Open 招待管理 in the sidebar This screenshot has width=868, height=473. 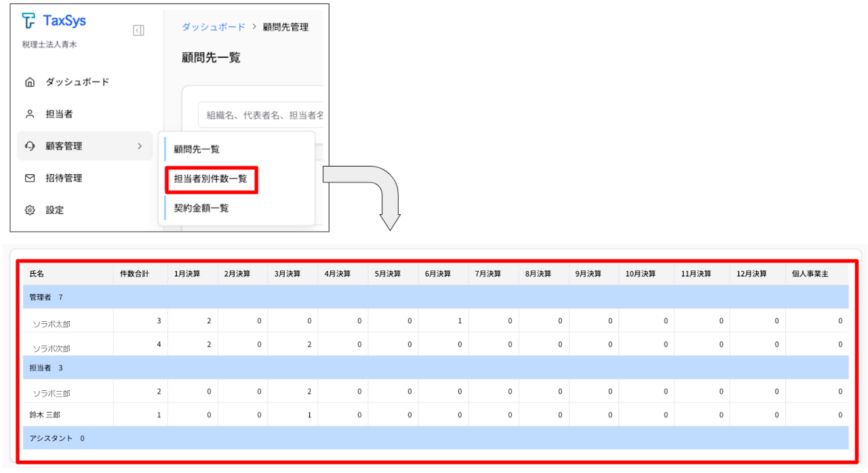64,178
